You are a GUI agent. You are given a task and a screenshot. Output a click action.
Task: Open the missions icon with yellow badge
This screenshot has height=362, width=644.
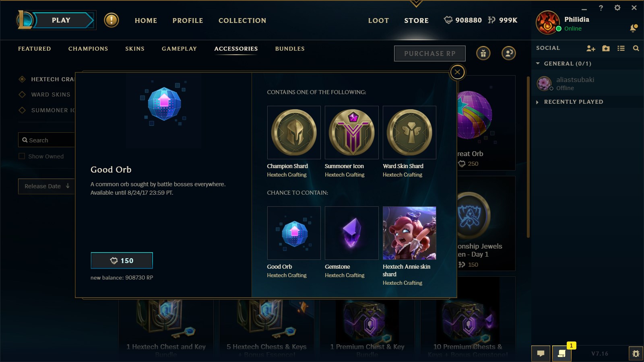[562, 354]
